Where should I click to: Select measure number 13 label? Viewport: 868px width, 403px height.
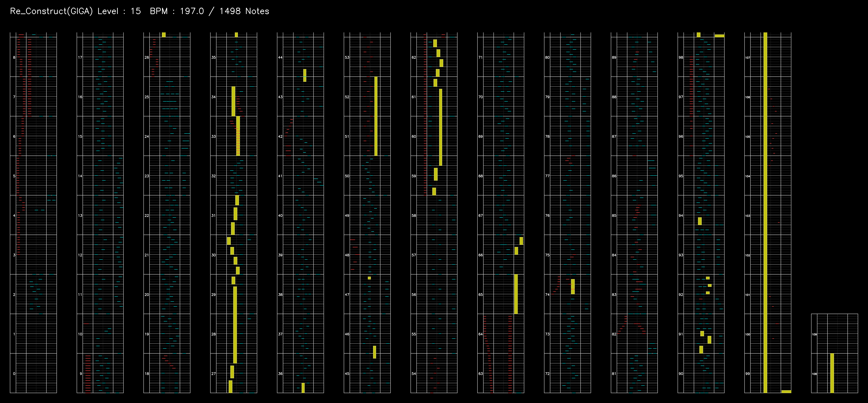(x=80, y=215)
